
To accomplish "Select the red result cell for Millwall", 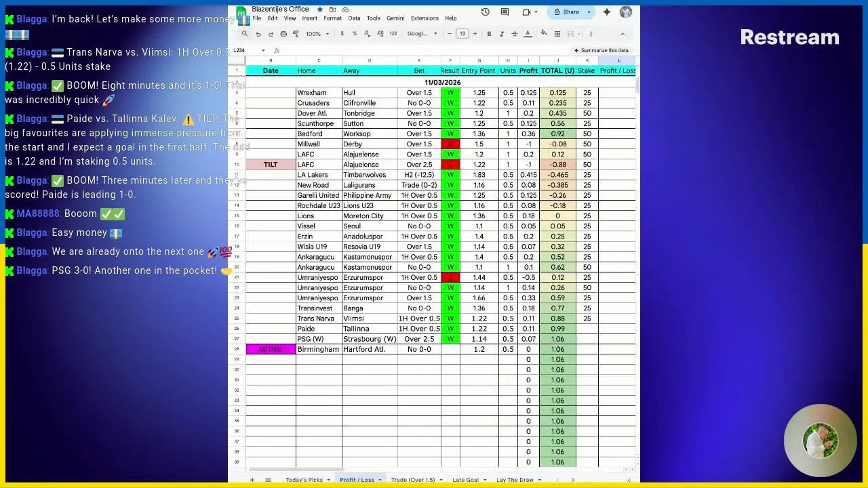I will [x=450, y=144].
